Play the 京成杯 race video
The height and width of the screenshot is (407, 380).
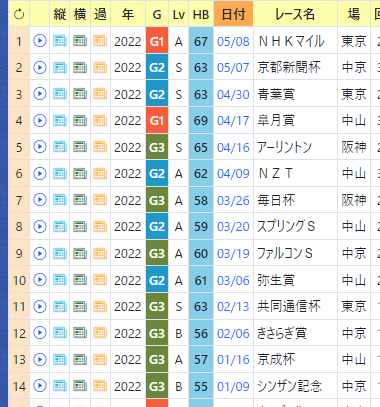point(40,359)
